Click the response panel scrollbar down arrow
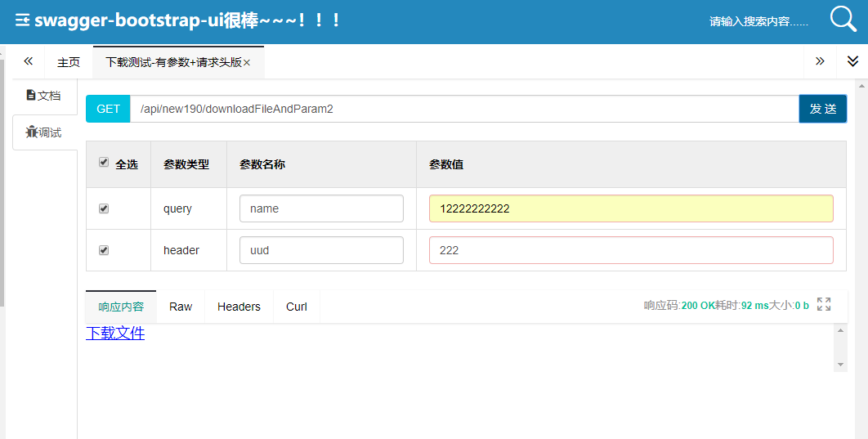This screenshot has height=439, width=868. pyautogui.click(x=840, y=365)
